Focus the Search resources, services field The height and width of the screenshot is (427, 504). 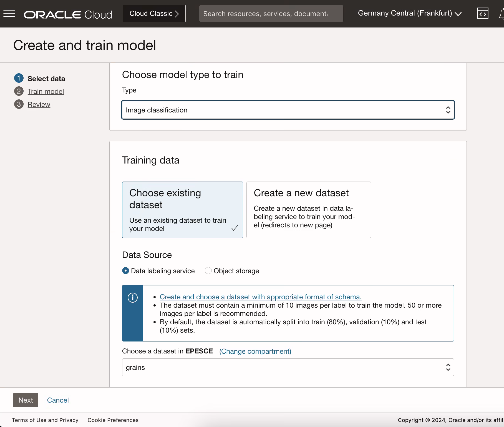(271, 14)
